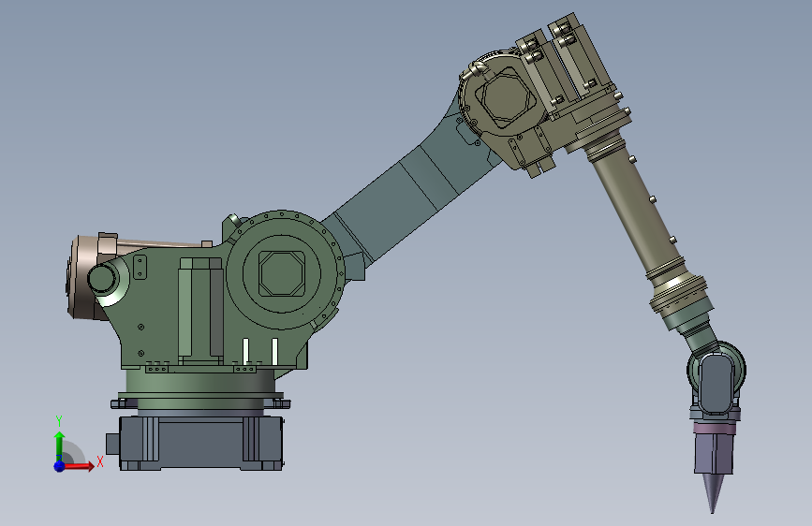
Task: Select the octagonal cover on the elbow joint
Action: [x=506, y=98]
